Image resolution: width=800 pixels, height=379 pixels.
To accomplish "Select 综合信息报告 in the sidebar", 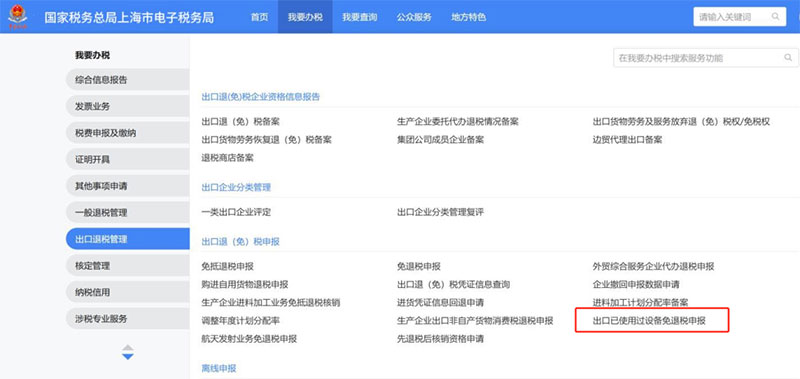I will tap(128, 80).
